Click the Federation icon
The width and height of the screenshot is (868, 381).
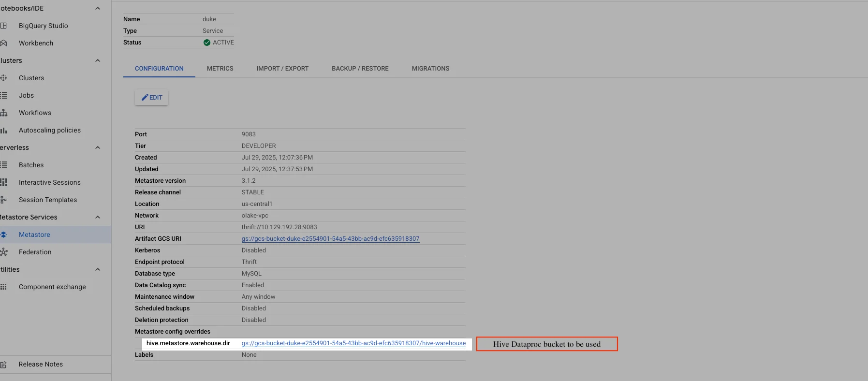[x=3, y=252]
